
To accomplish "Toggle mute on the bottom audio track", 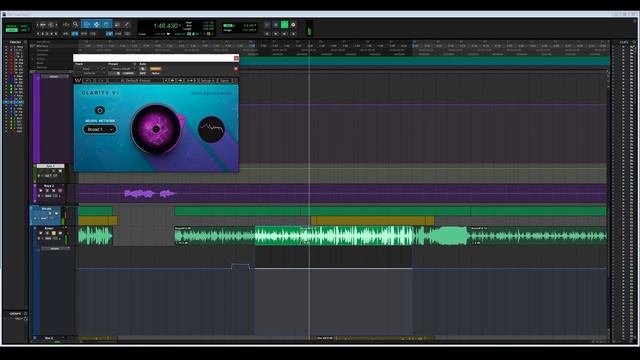I will tap(60, 233).
